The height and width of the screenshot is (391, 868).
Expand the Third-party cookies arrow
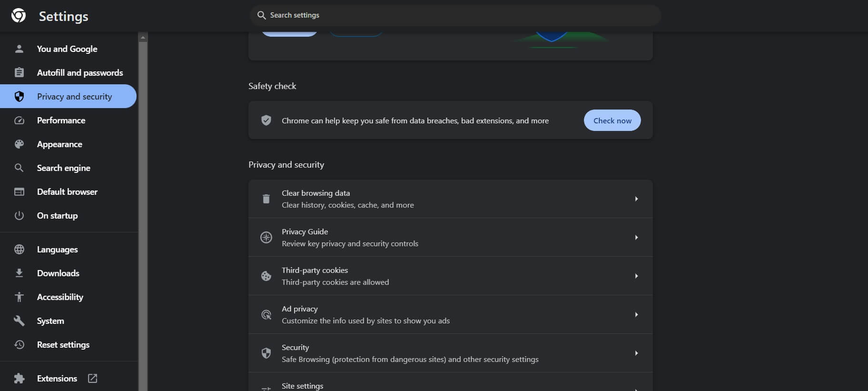(636, 276)
